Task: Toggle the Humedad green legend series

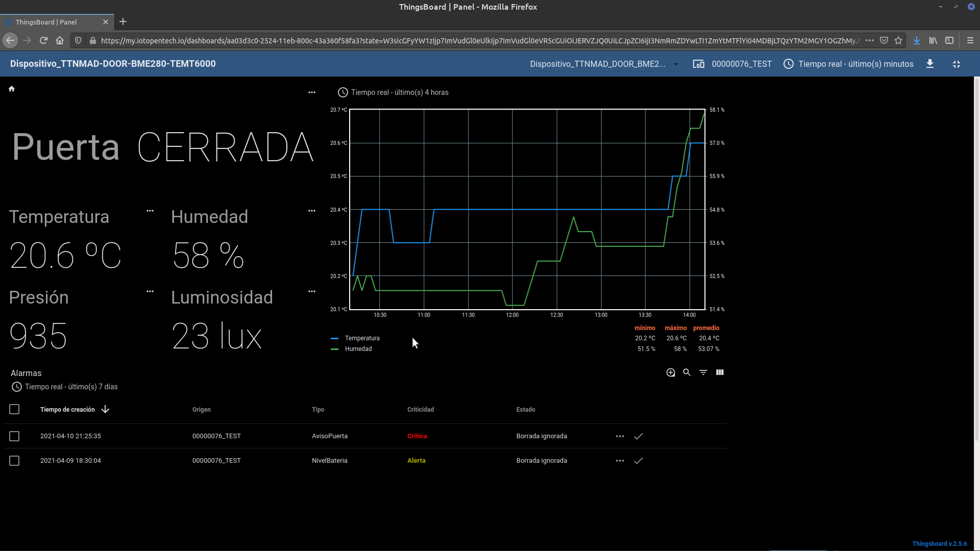Action: tap(358, 349)
